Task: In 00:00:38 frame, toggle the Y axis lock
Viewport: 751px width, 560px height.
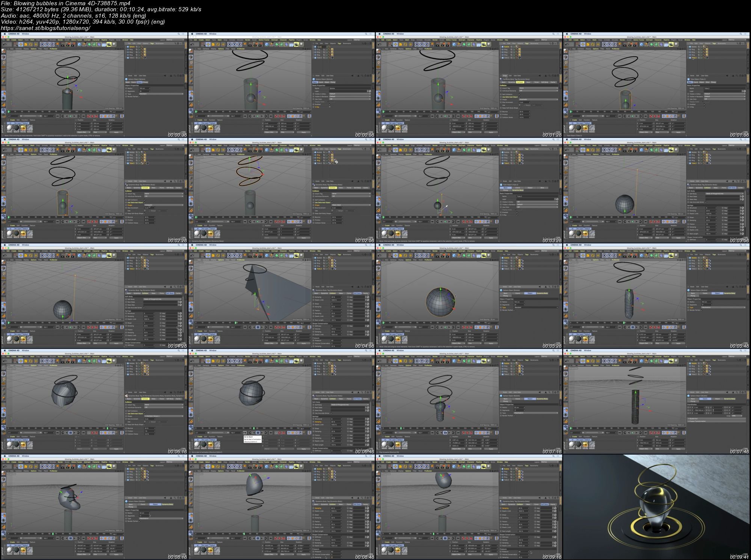Action: tap(47, 44)
